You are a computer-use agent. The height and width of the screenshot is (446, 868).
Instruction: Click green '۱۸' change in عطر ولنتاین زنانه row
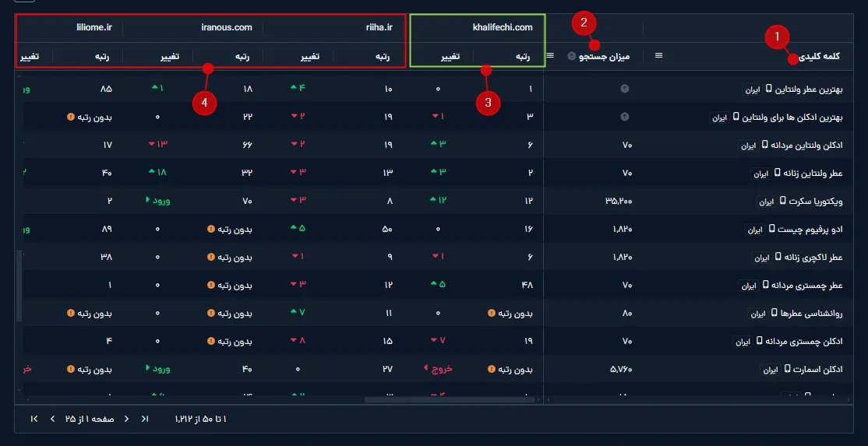(157, 172)
